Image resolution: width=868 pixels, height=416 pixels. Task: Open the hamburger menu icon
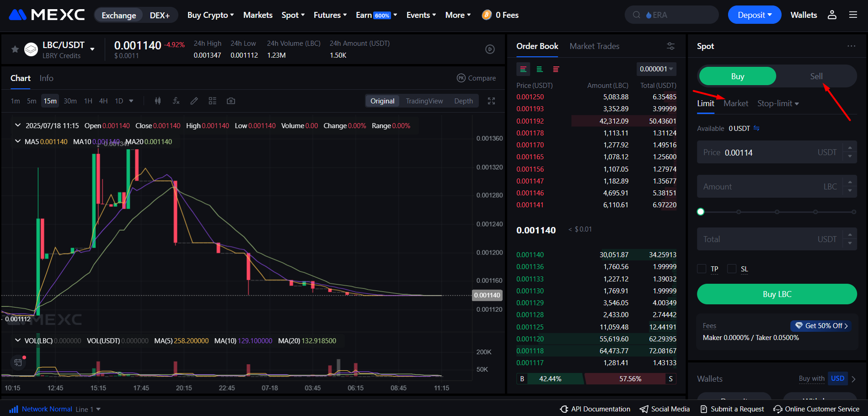click(853, 15)
